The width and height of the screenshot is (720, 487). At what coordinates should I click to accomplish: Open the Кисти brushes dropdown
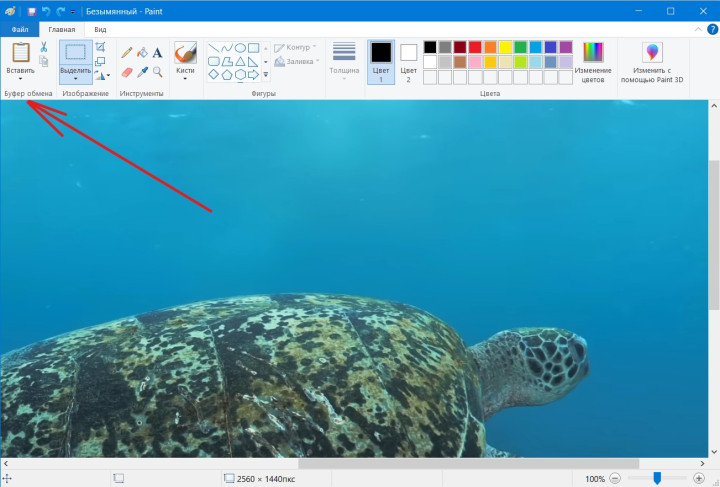tap(185, 79)
